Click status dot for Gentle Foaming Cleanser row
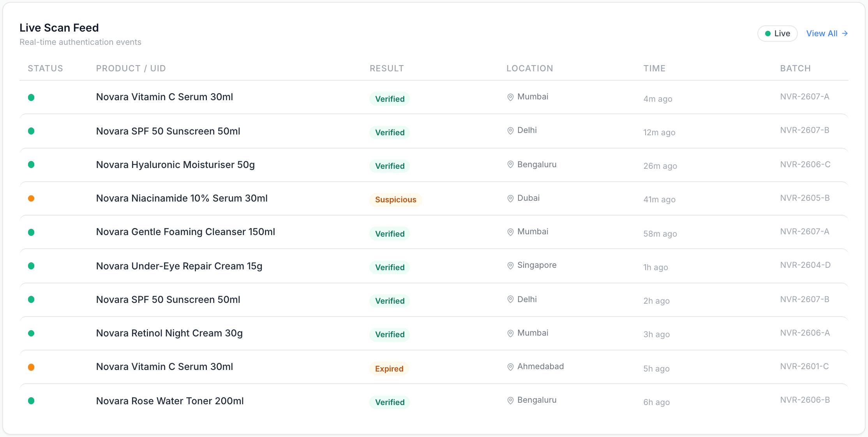 (31, 232)
